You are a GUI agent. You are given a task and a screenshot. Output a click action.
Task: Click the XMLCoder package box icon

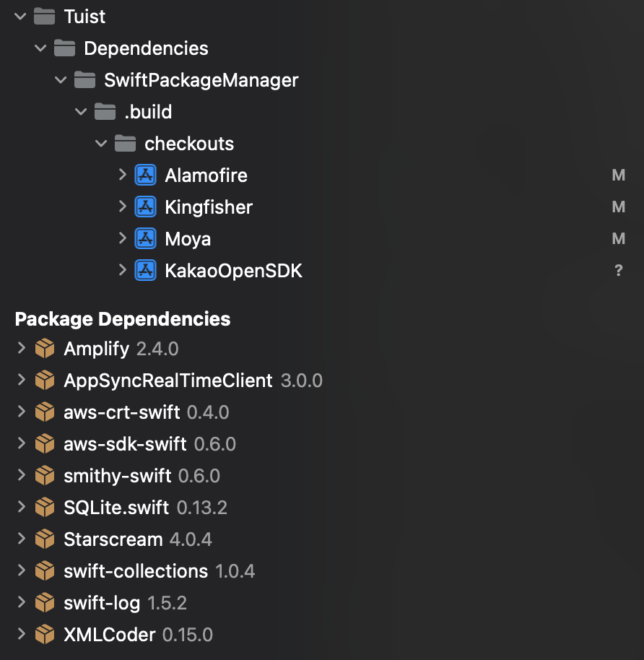(x=45, y=635)
